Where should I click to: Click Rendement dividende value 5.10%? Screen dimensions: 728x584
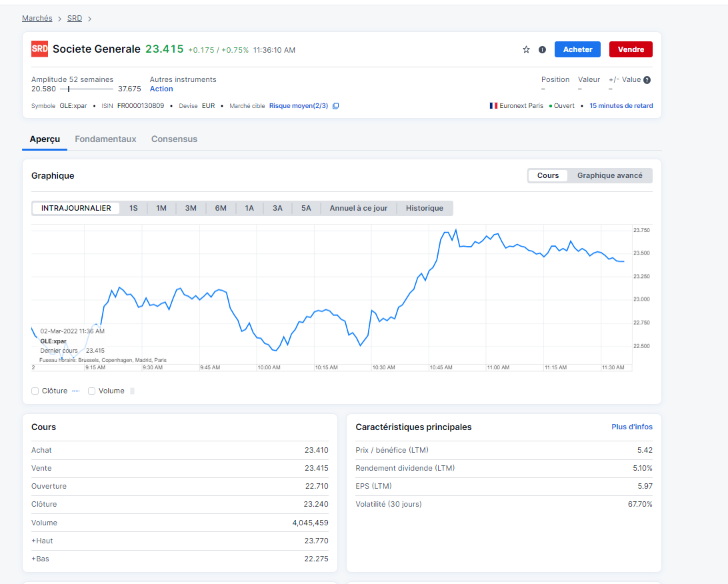(643, 468)
